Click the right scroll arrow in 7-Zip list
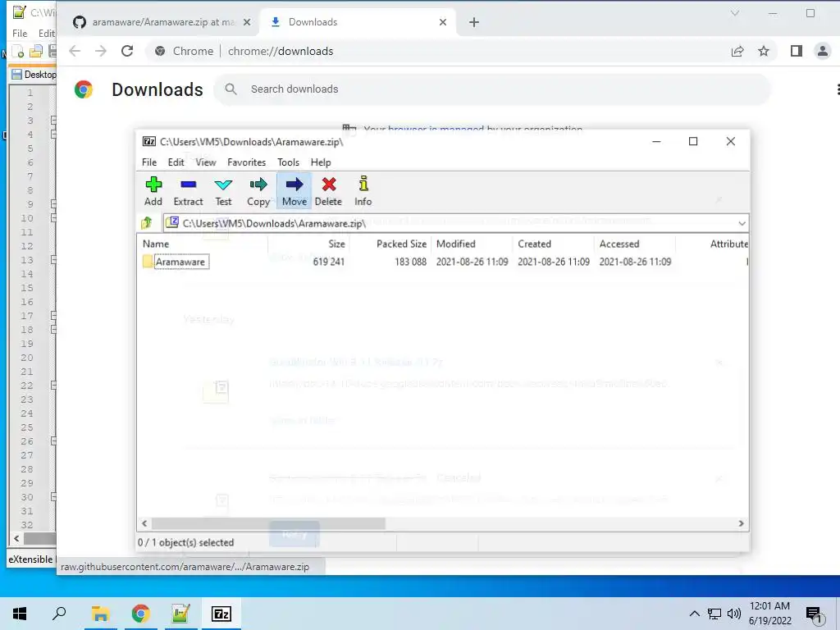This screenshot has width=840, height=630. pos(741,523)
